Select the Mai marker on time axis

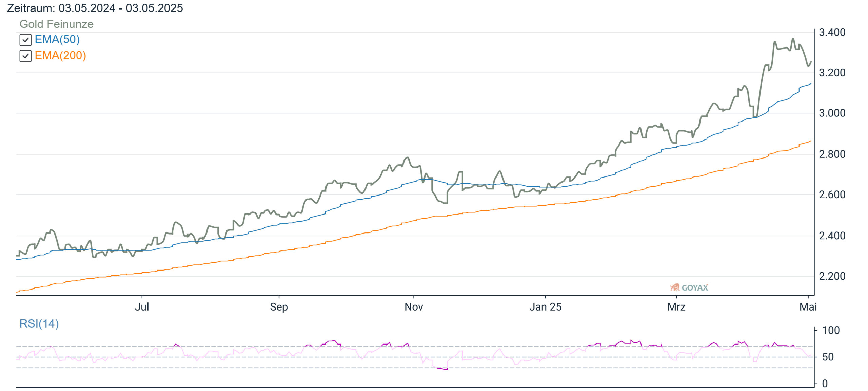point(808,307)
